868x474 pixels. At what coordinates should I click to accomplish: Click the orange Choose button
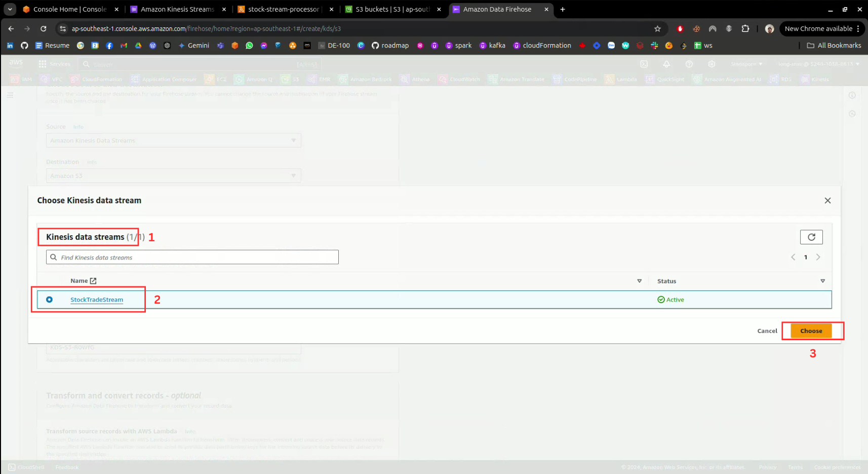[x=811, y=331]
